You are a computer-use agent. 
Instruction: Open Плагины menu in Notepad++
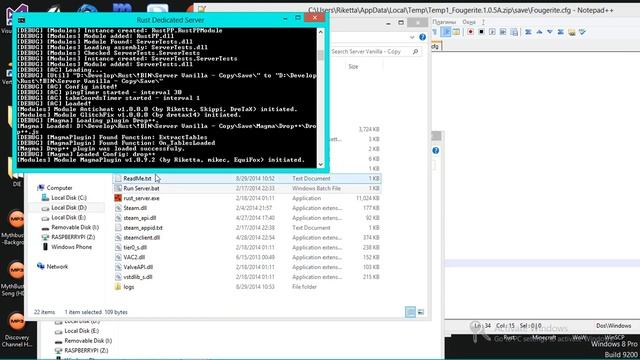point(444,22)
